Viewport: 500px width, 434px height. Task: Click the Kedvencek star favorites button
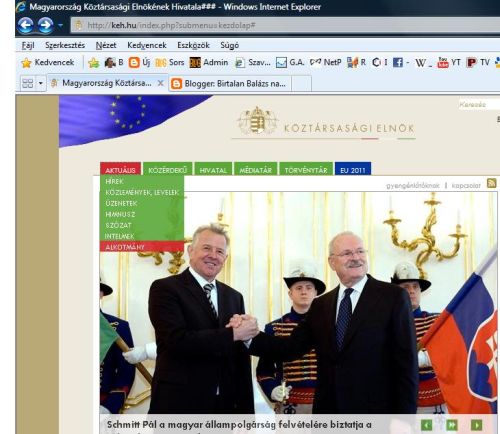click(48, 62)
